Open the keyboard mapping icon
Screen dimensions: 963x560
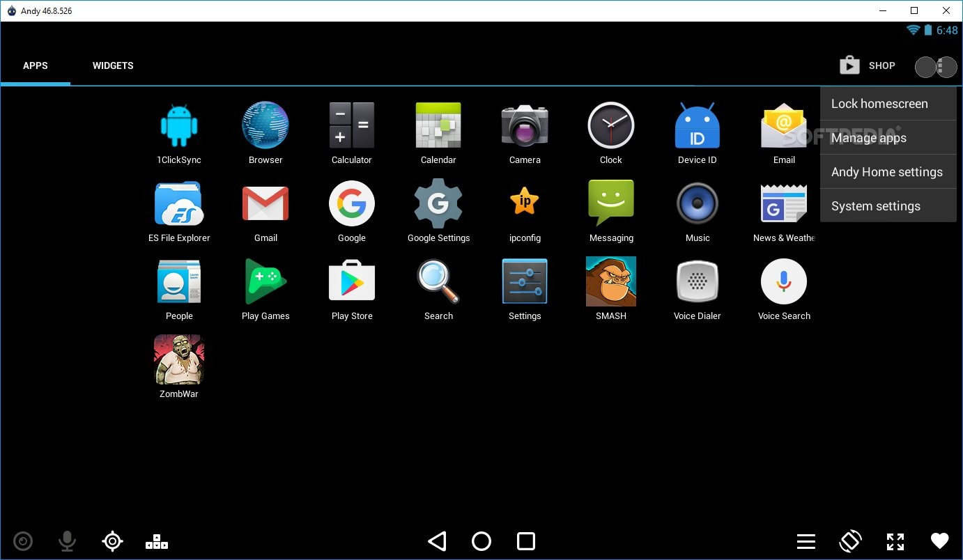pos(157,541)
